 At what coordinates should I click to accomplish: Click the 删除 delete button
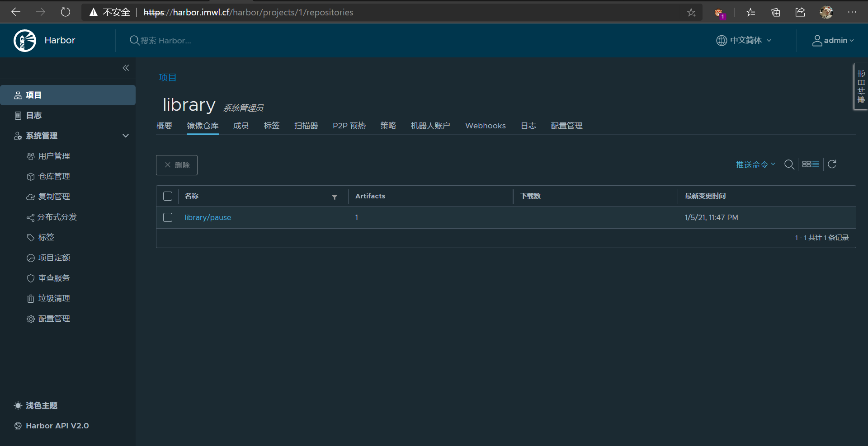[x=177, y=165]
